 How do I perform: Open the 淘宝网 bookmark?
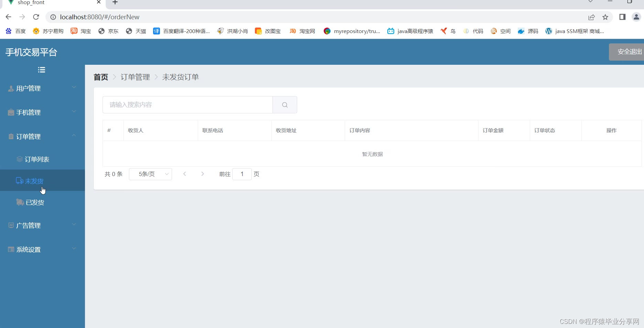pyautogui.click(x=302, y=31)
